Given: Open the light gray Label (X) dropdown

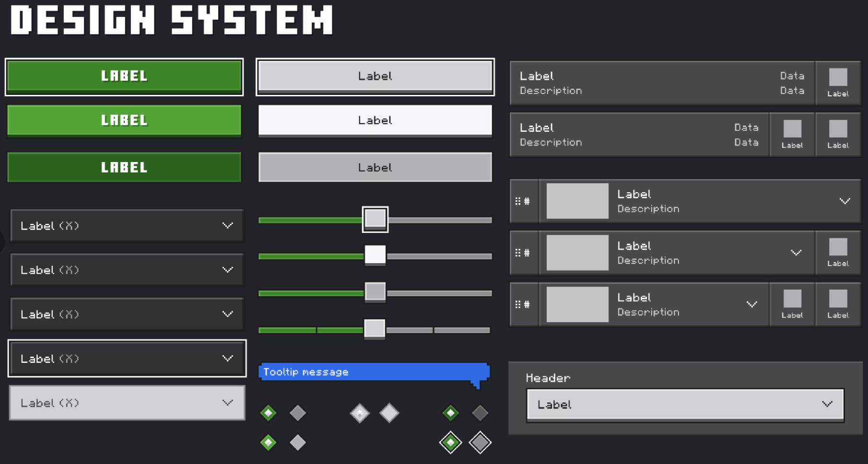Looking at the screenshot, I should 127,403.
